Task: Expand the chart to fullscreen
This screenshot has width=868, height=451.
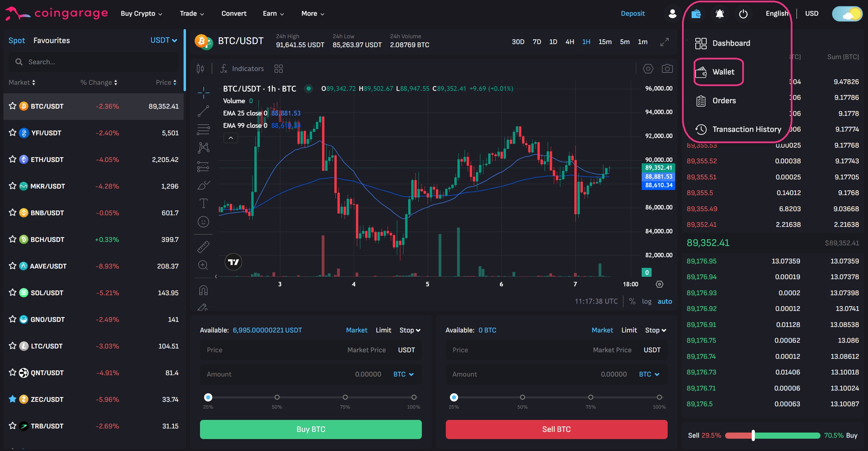Action: pos(664,42)
